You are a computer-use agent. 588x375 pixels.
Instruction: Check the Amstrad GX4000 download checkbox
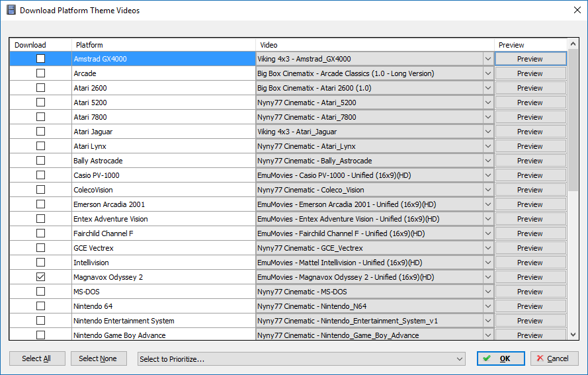40,58
